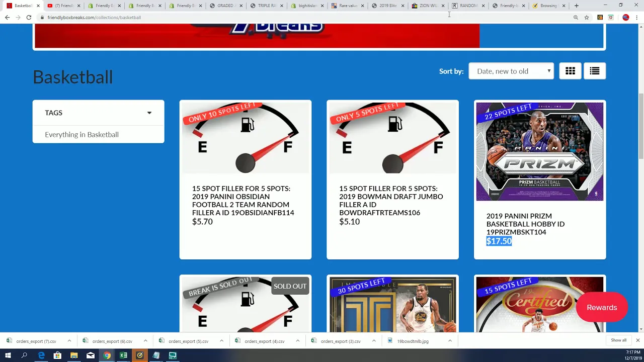This screenshot has width=644, height=362.
Task: Open Bowman Draft Jumbo Filler A listing
Action: (391, 201)
